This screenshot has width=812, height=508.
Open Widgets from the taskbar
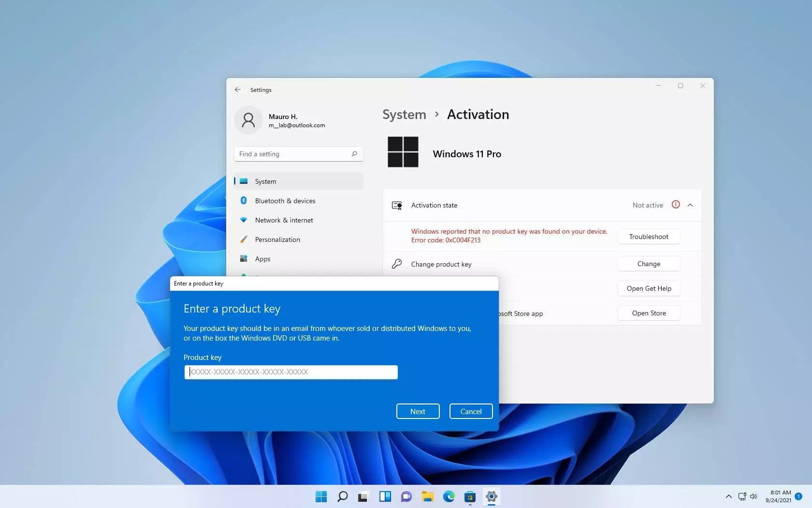385,497
